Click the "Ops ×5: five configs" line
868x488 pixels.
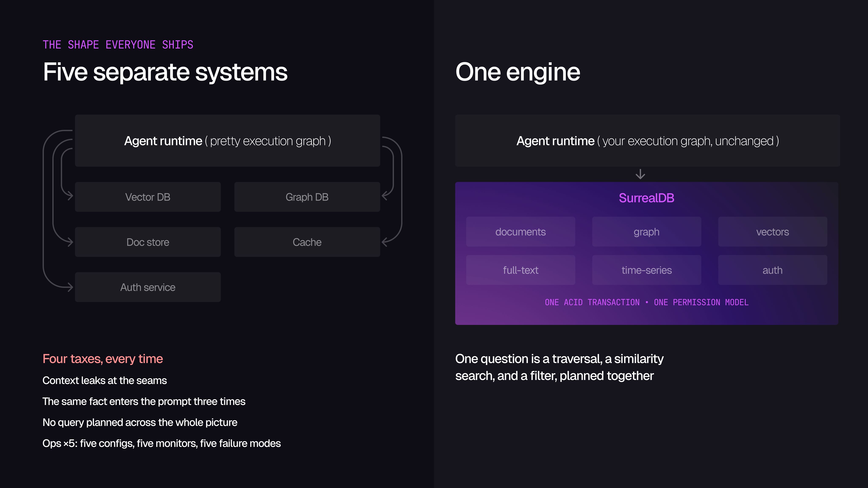162,444
